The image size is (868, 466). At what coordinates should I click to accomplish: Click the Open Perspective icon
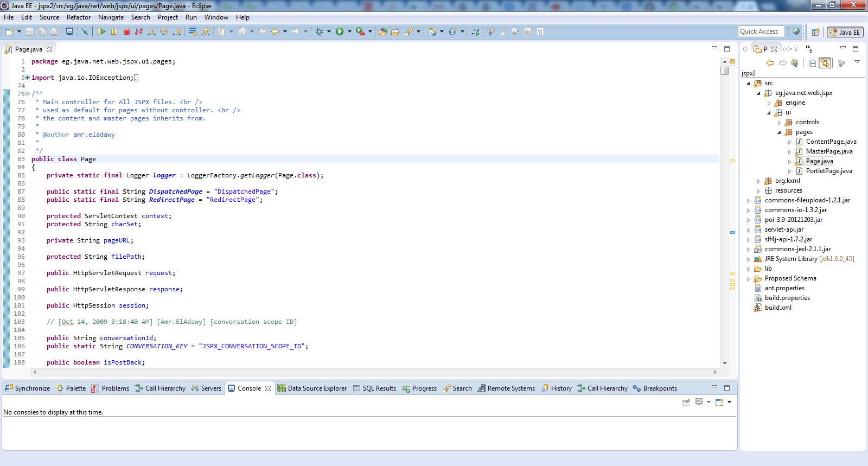coord(815,32)
